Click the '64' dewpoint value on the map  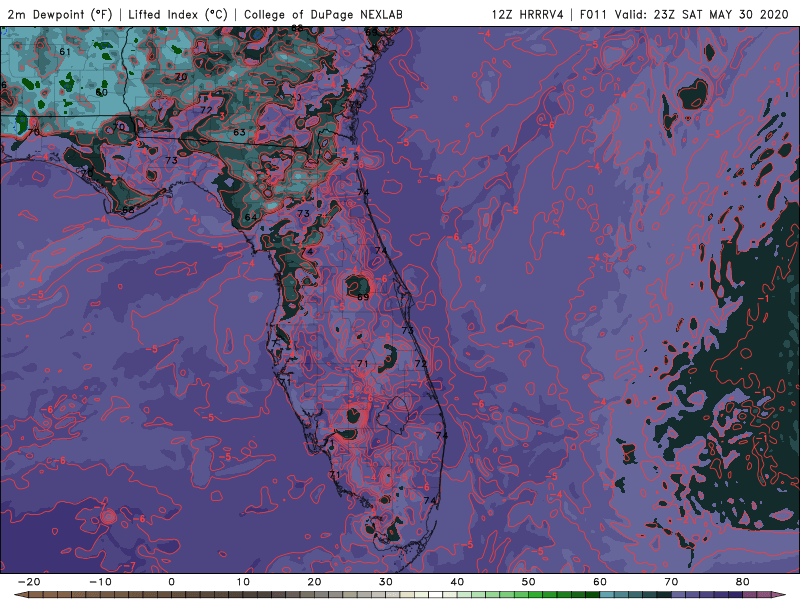point(251,217)
